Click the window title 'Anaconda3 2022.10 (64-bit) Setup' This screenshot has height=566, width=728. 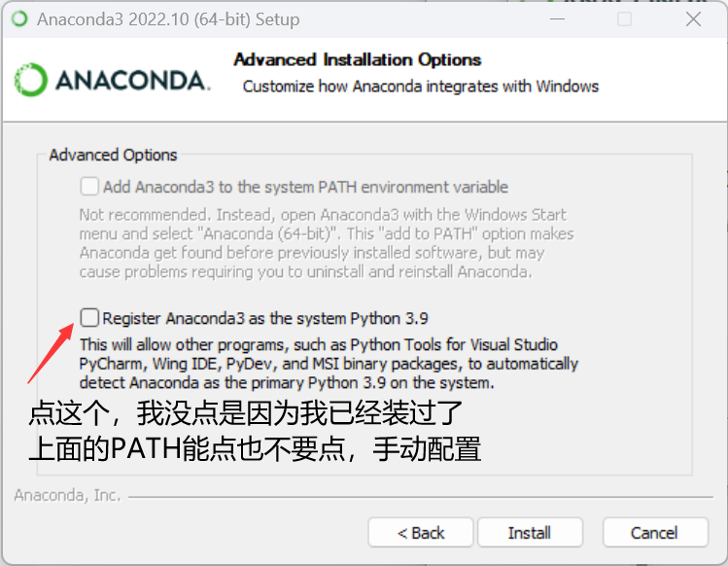tap(168, 19)
